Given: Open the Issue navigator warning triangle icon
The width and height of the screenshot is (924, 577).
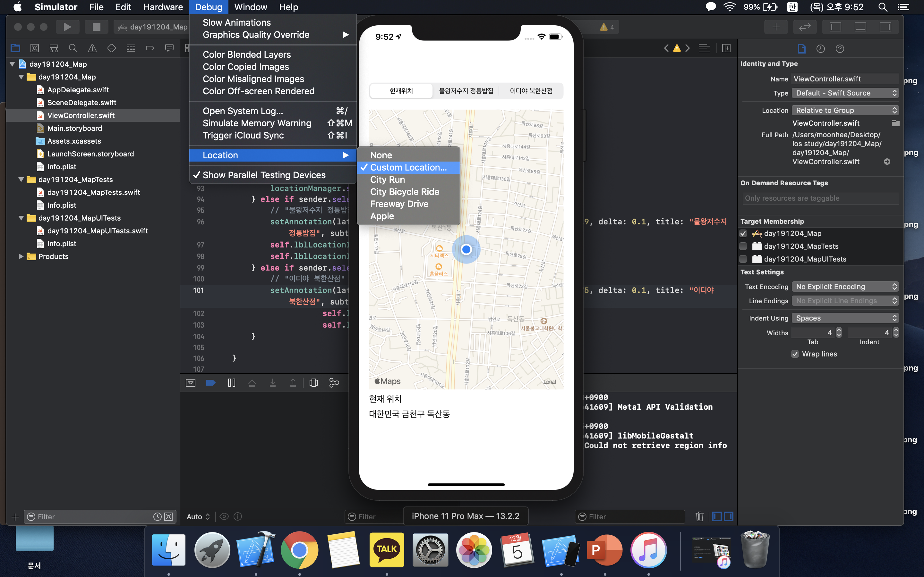Looking at the screenshot, I should pos(92,48).
